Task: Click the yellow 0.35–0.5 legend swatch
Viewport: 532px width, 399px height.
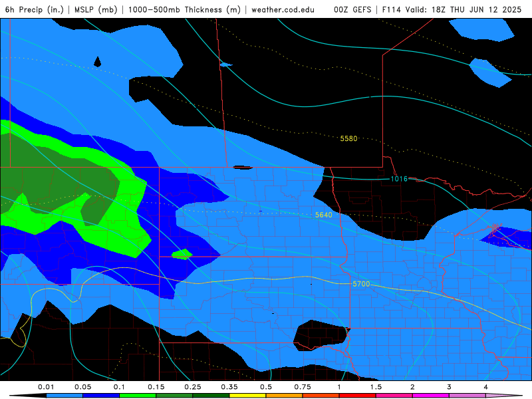Action: tap(247, 396)
